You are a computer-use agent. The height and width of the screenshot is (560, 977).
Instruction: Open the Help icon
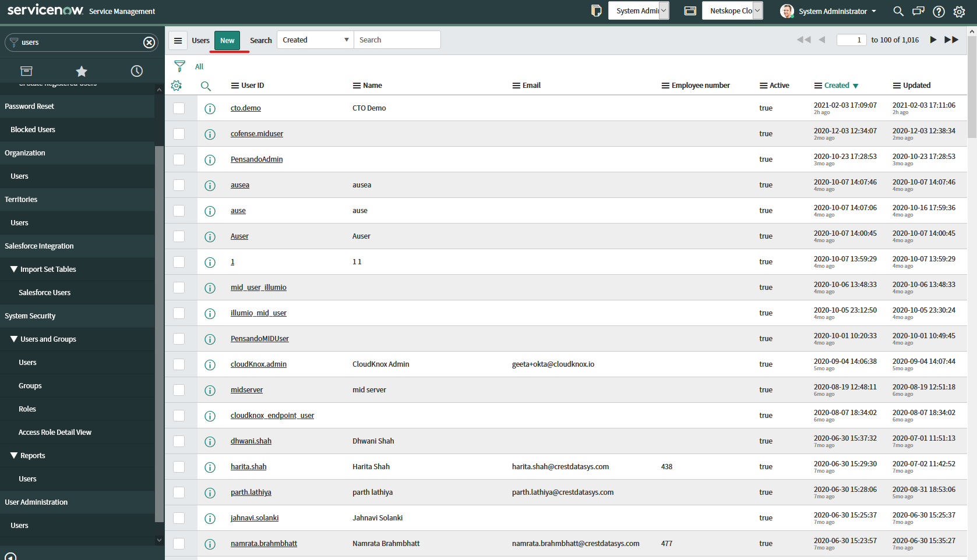(x=939, y=11)
